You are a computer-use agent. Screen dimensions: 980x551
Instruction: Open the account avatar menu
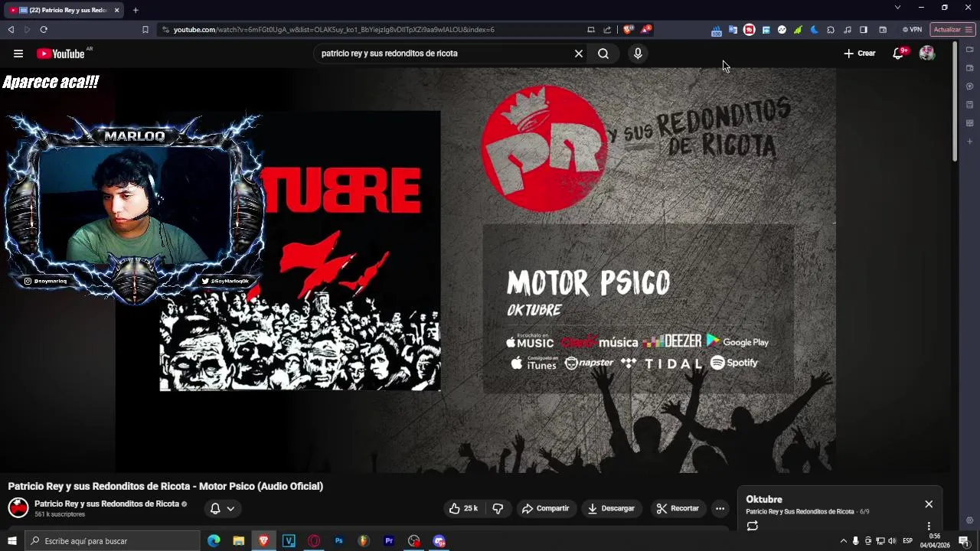point(927,54)
